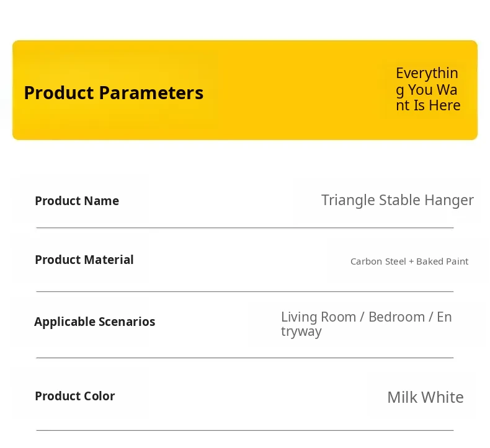Click the divider line below Applicable Scenarios

point(245,358)
